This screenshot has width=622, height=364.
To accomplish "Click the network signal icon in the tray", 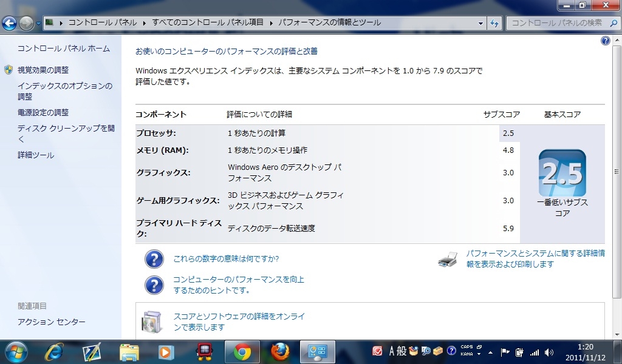I will pyautogui.click(x=535, y=352).
